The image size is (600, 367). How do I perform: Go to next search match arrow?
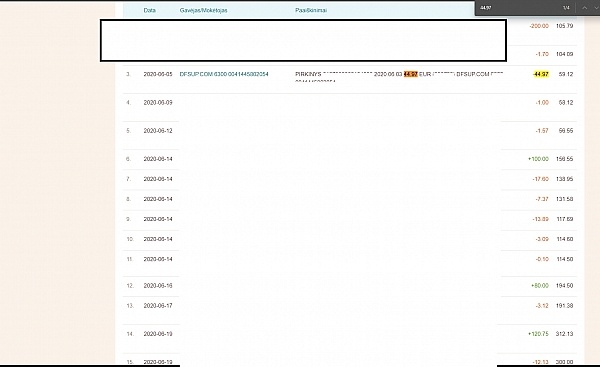596,8
